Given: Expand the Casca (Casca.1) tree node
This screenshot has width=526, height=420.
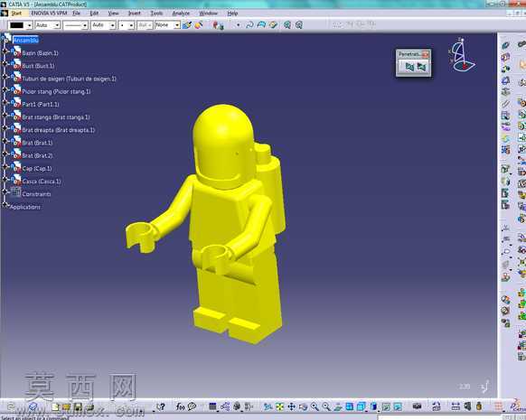Looking at the screenshot, I should (x=5, y=179).
